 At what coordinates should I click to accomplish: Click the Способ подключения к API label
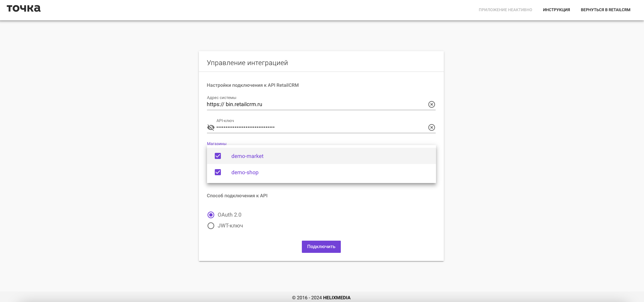[x=237, y=196]
